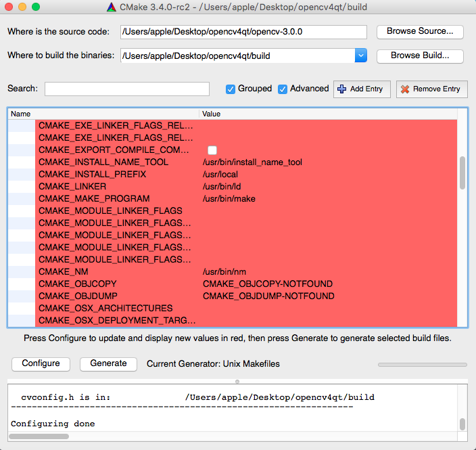Screen dimensions: 476x450
Task: Disable the Advanced checkbox
Action: click(283, 89)
